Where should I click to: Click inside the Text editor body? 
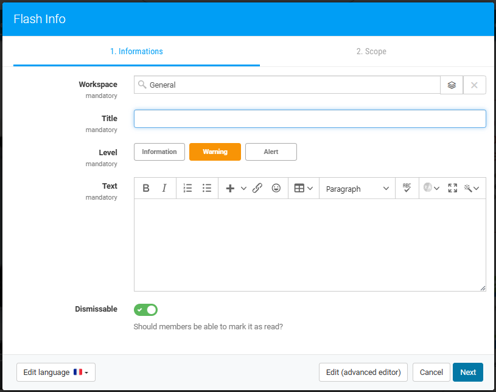(310, 245)
